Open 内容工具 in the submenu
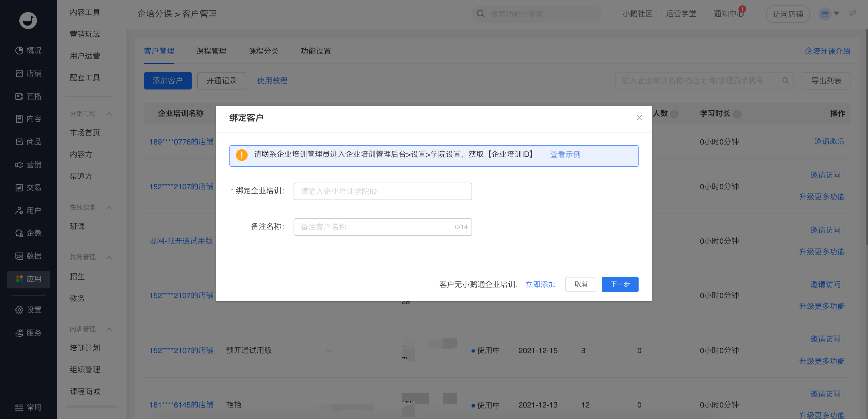The image size is (868, 419). pos(85,12)
